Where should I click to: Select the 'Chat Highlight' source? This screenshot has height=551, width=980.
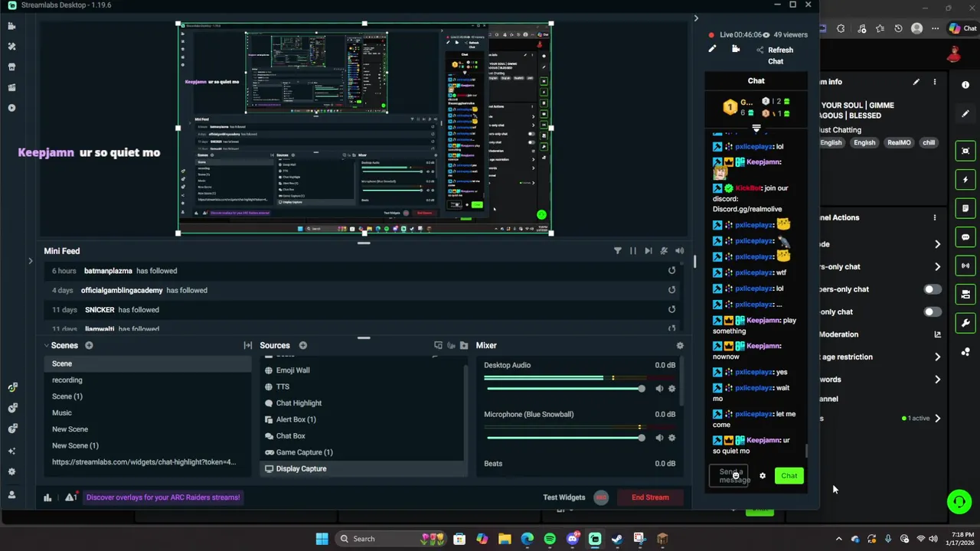pos(363,403)
